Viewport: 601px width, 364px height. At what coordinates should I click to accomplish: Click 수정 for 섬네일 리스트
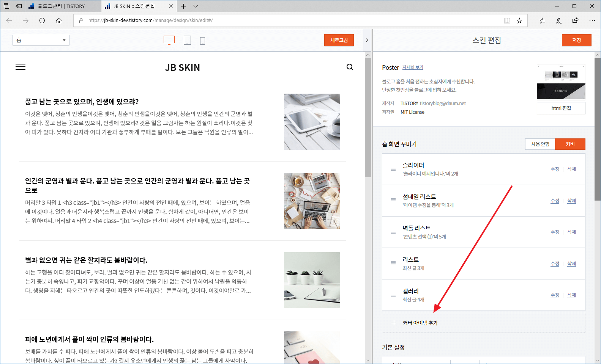tap(555, 201)
